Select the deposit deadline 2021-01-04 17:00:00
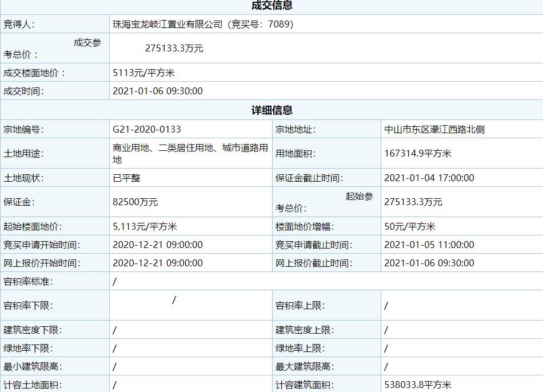Screen dimensions: 543x392 click(429, 178)
